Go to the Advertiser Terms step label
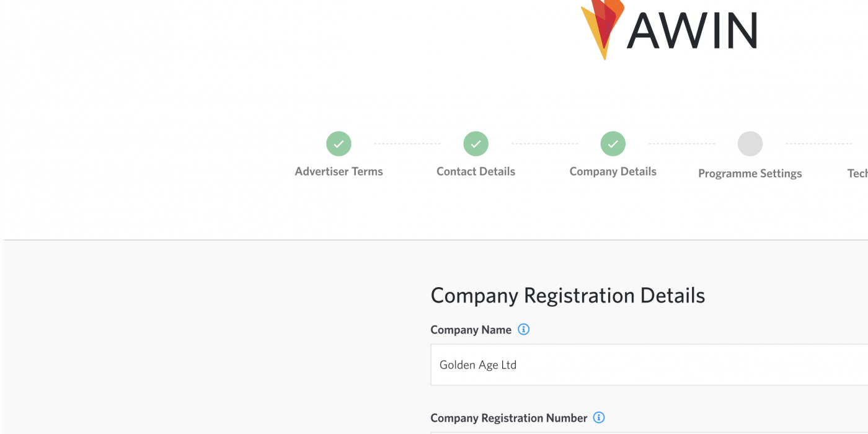Image resolution: width=868 pixels, height=434 pixels. (339, 172)
